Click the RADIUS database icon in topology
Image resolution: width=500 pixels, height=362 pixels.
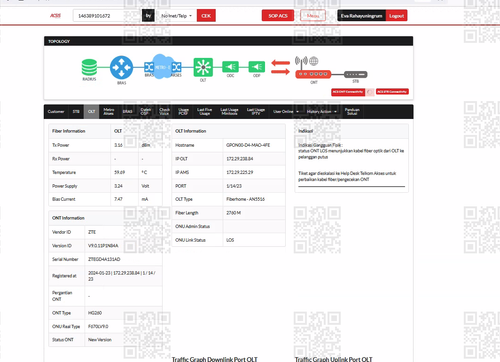tap(89, 67)
